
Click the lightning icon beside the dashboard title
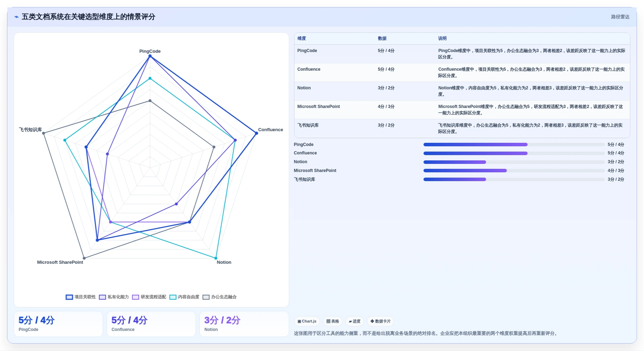coord(17,17)
